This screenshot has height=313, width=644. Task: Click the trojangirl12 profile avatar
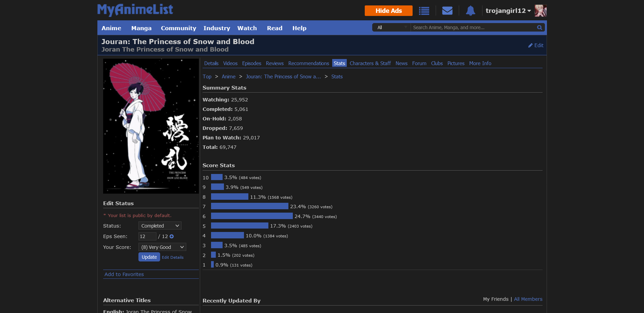click(x=541, y=11)
